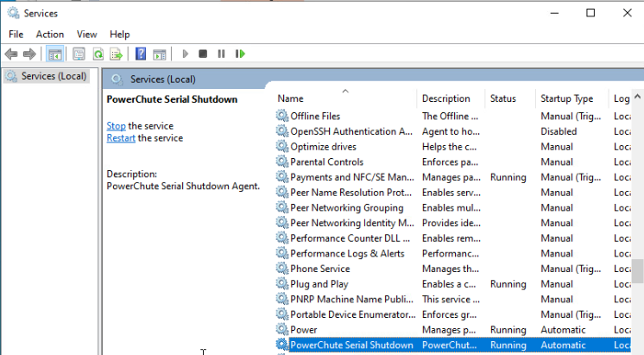This screenshot has height=355, width=644.
Task: Click the Services app icon in title bar
Action: coord(13,13)
